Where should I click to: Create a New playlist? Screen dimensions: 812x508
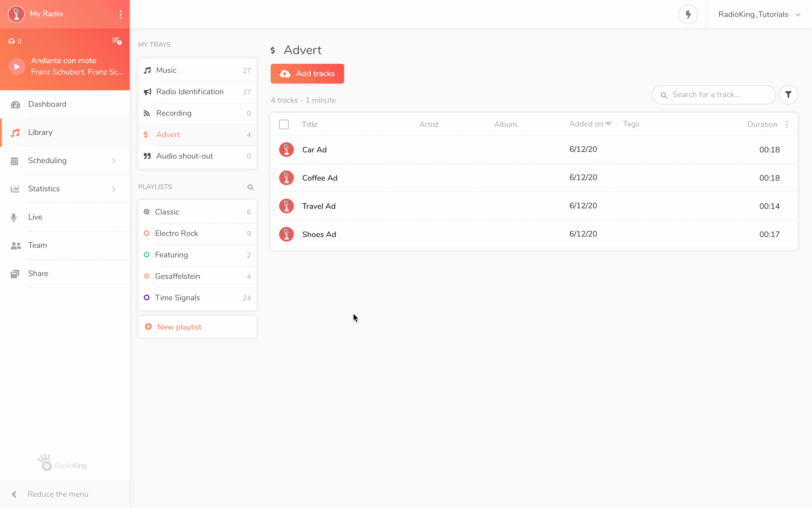(x=197, y=327)
